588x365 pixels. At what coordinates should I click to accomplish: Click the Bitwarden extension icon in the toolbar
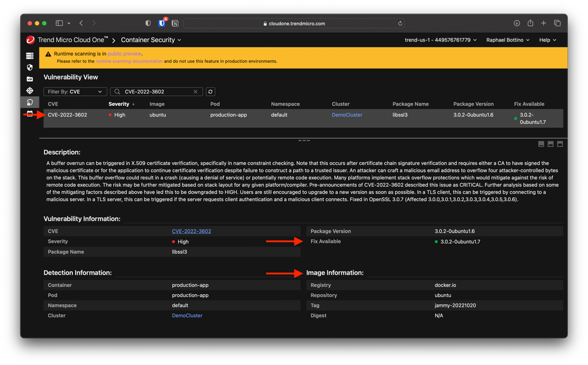162,23
